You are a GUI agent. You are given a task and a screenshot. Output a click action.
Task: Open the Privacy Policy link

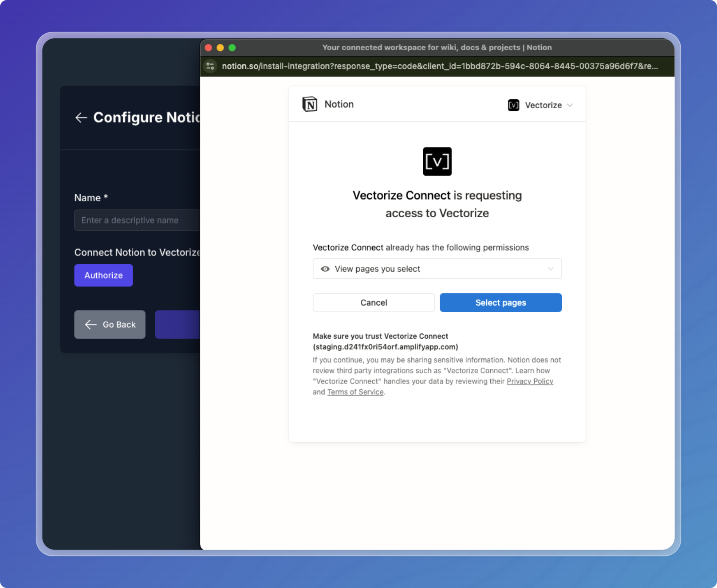530,381
